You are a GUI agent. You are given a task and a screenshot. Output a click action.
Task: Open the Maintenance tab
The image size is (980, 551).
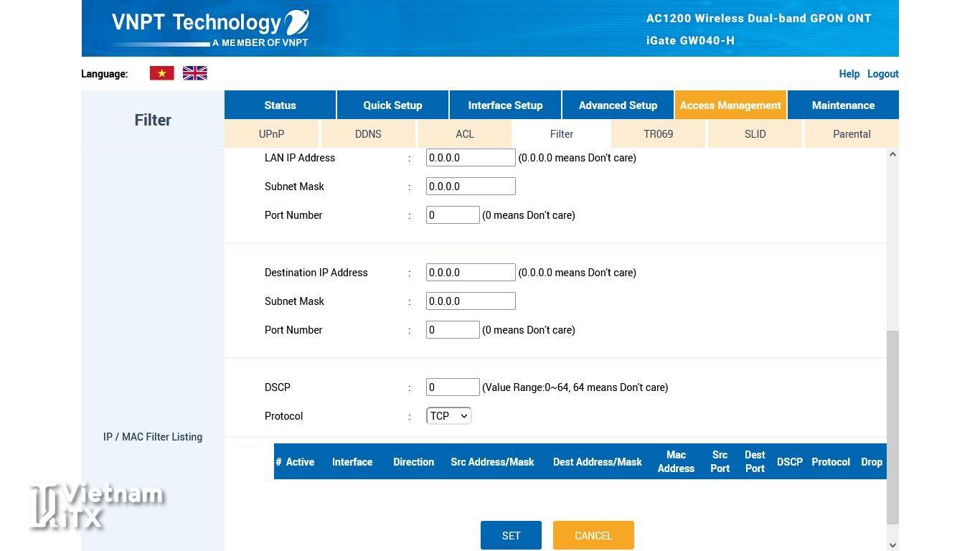pos(843,105)
